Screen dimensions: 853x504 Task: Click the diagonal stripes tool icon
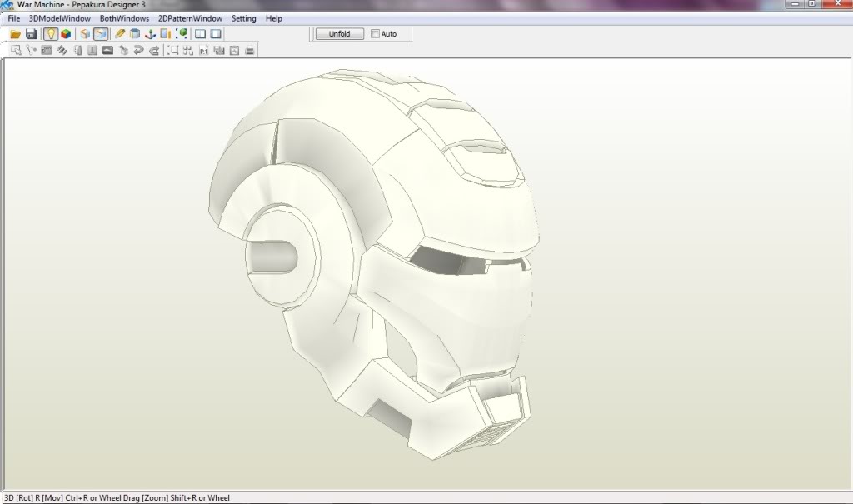(62, 51)
